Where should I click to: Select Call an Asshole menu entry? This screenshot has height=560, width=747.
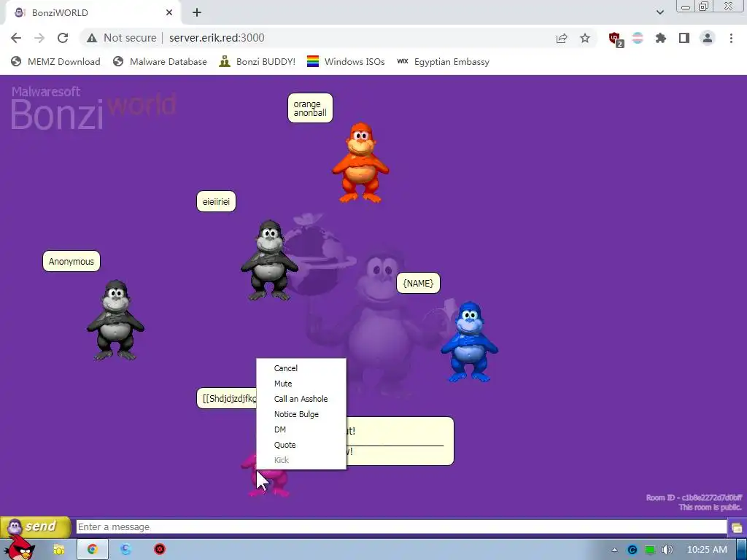pos(301,399)
